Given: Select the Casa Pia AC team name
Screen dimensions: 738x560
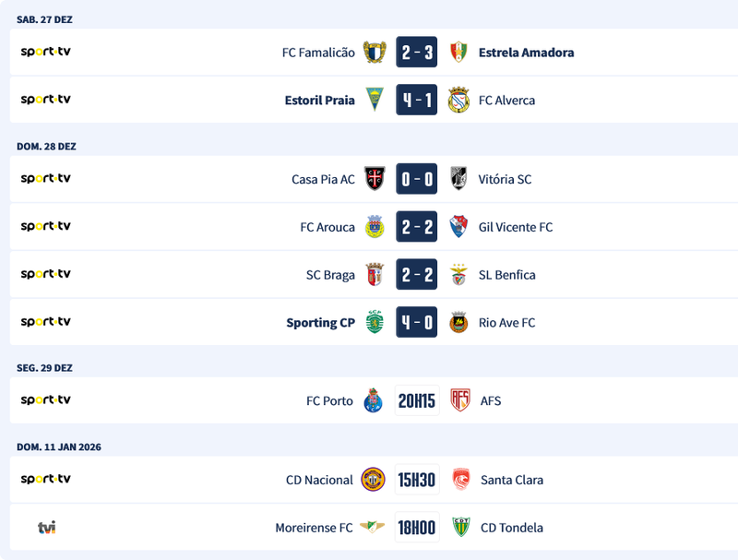Looking at the screenshot, I should [x=323, y=179].
